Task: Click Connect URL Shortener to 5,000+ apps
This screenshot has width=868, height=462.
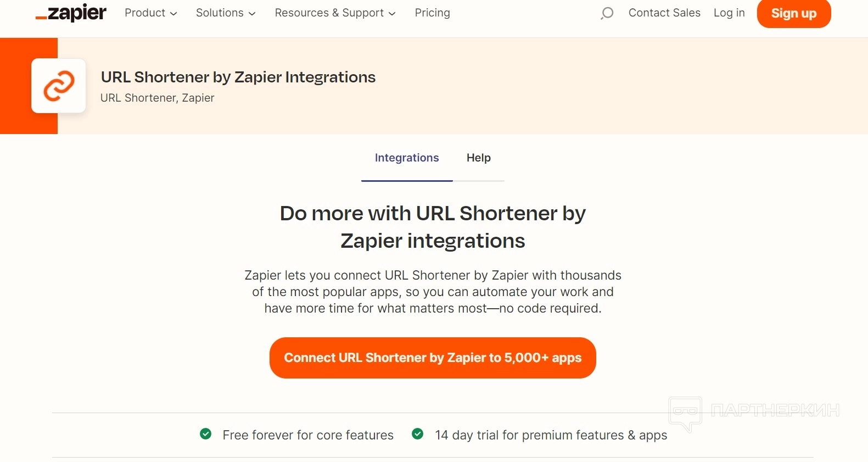Action: [433, 358]
